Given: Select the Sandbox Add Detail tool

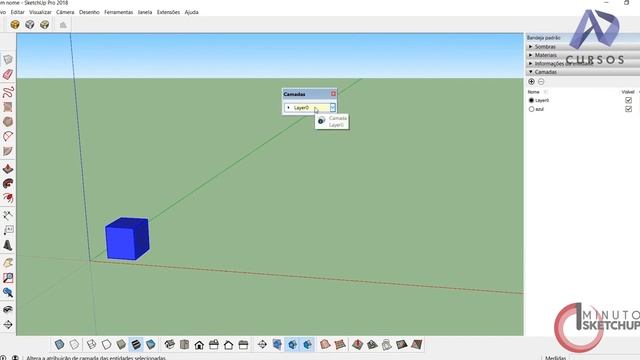Looking at the screenshot, I should (x=402, y=344).
